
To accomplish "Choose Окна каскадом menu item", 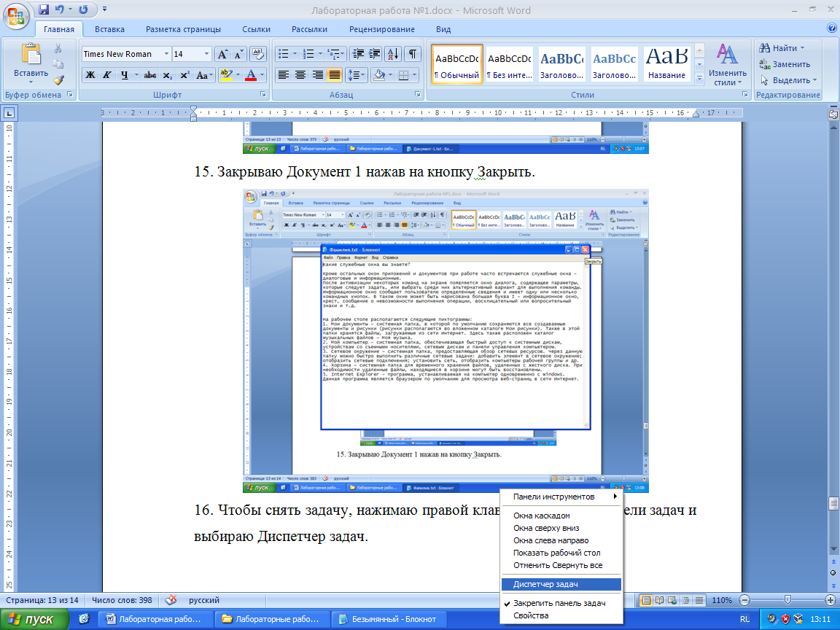I will tap(561, 516).
